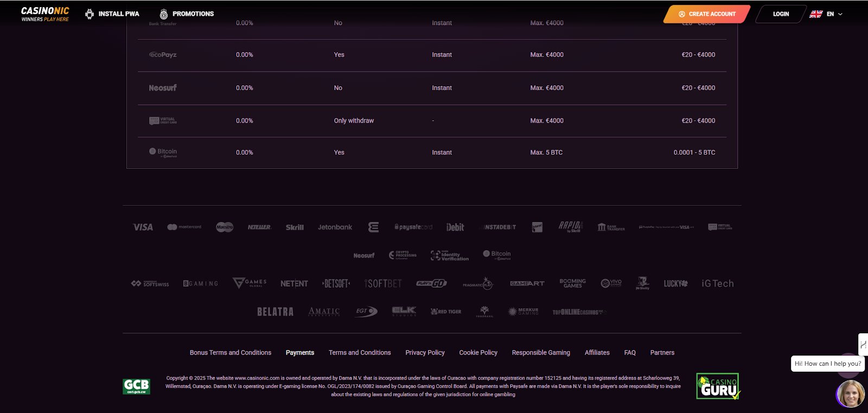
Task: Click the Identity Verification logo
Action: 450,256
